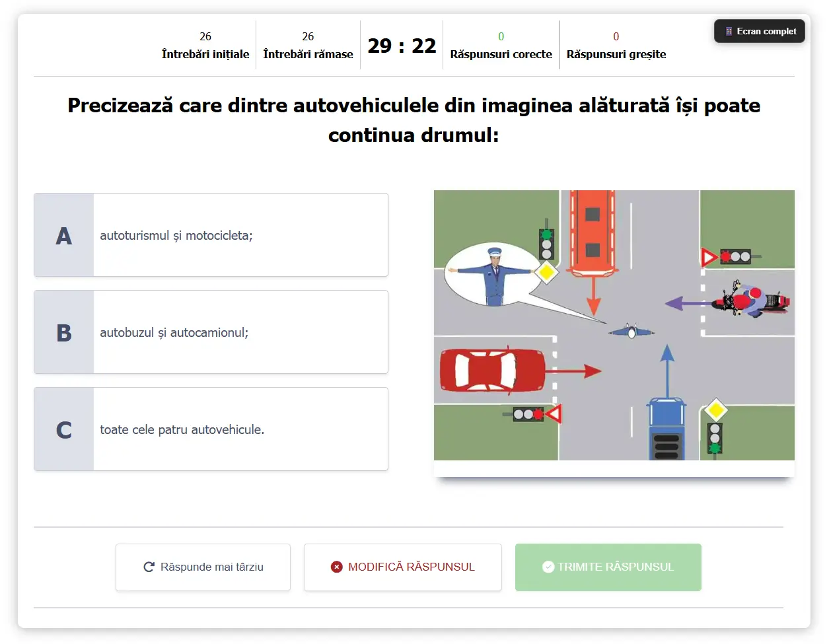The image size is (829, 644).
Task: Click the motorcycle in the image
Action: [x=751, y=300]
